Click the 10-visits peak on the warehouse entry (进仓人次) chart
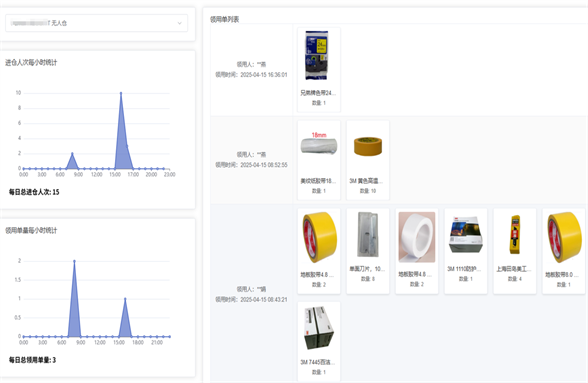Screen dimensions: 588x383 [121, 93]
